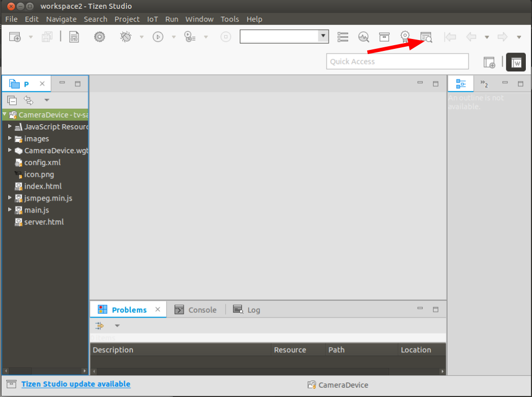Image resolution: width=532 pixels, height=397 pixels.
Task: Click the Stop circle icon in the toolbar
Action: coord(226,36)
